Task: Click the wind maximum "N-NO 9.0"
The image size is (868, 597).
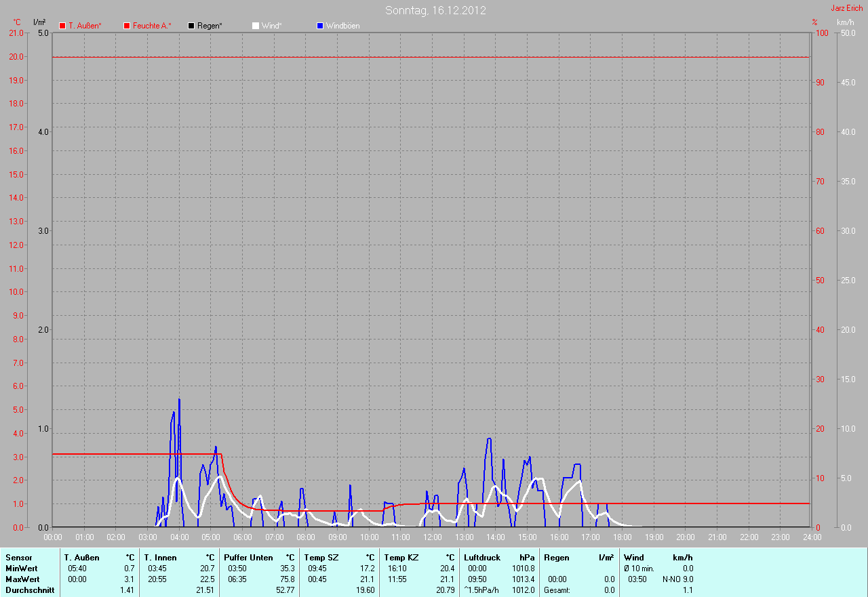Action: pyautogui.click(x=677, y=579)
